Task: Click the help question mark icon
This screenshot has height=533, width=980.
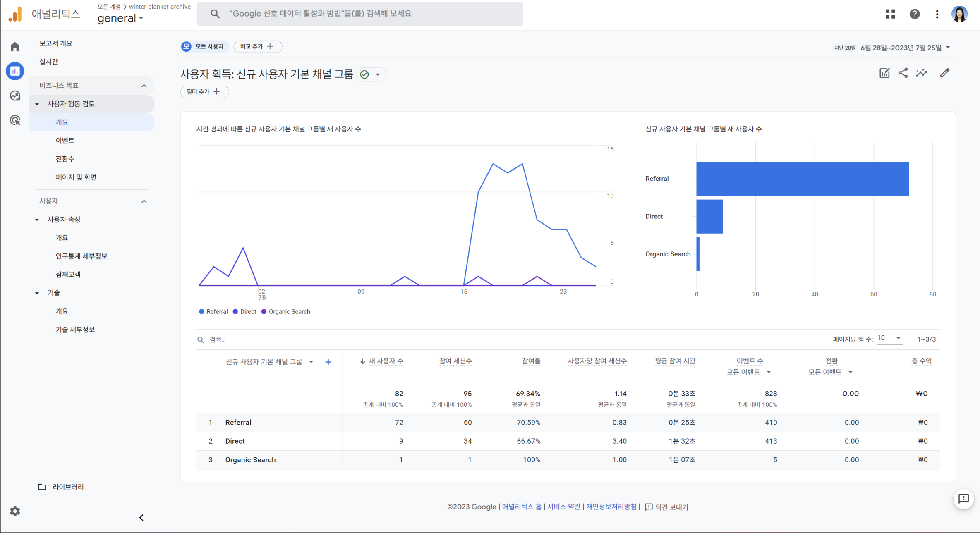Action: coord(914,14)
